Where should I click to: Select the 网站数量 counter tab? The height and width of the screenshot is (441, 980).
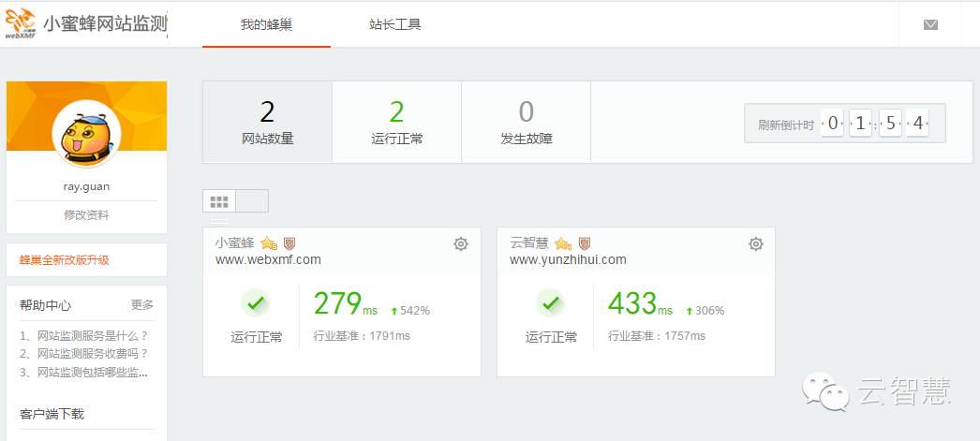click(268, 123)
